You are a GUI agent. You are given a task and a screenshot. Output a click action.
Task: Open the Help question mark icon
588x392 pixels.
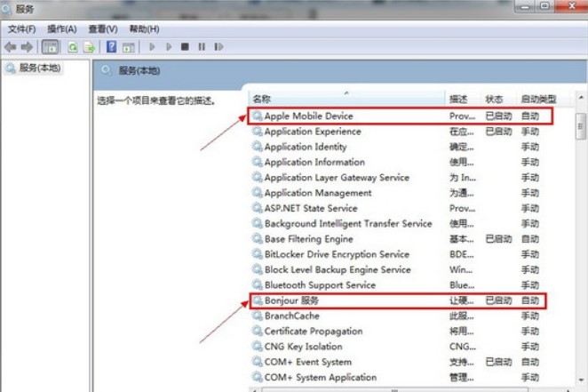tap(111, 46)
